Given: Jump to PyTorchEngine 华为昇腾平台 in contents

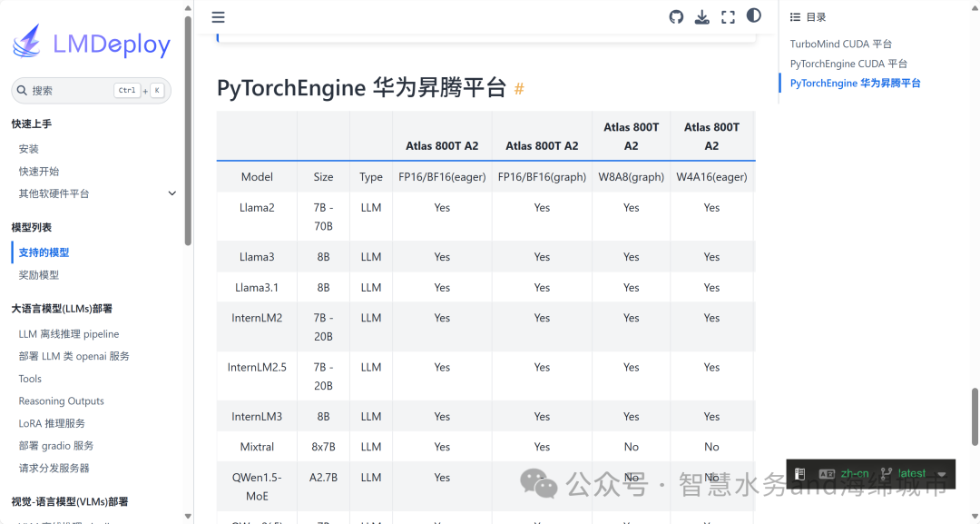Looking at the screenshot, I should pos(855,84).
